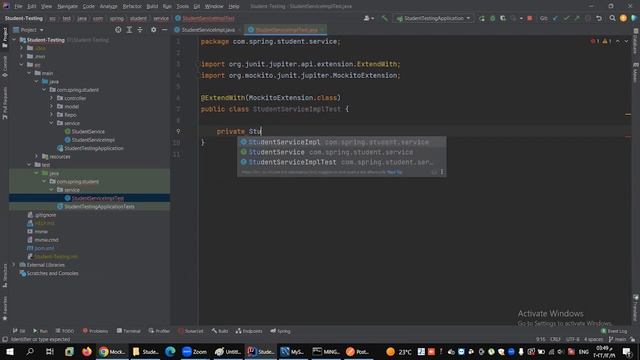Image resolution: width=640 pixels, height=360 pixels.
Task: Click the Git push arrow icon
Action: [x=577, y=18]
